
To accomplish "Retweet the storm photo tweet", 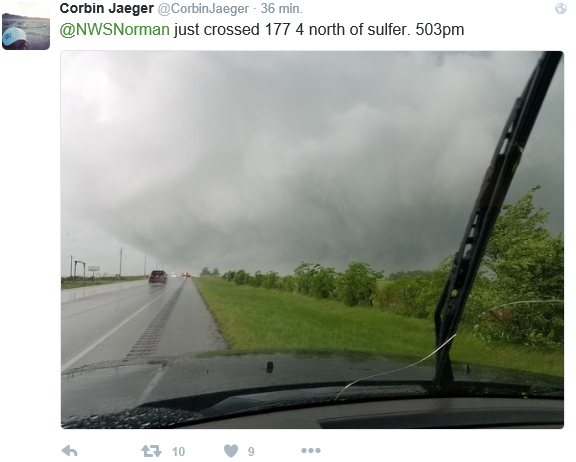I will (x=151, y=451).
